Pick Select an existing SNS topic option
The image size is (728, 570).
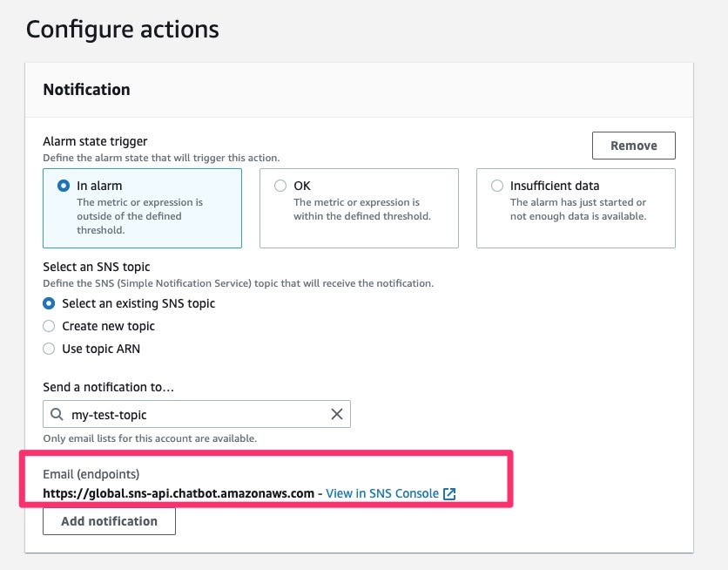click(x=50, y=303)
